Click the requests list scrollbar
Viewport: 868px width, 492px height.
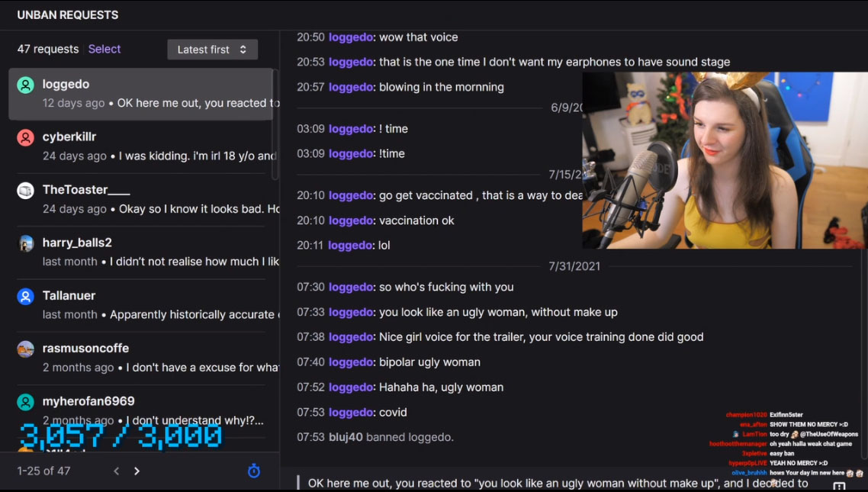point(275,124)
